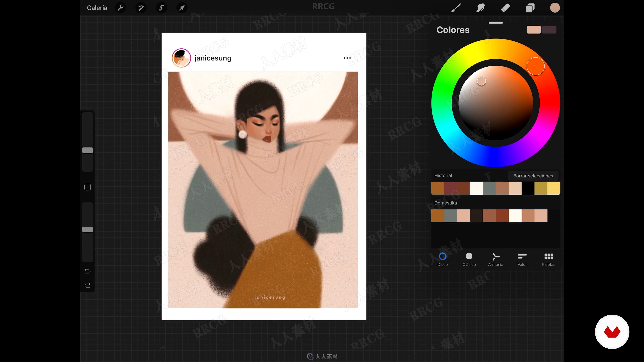
Task: Select the Brush tool
Action: 456,8
